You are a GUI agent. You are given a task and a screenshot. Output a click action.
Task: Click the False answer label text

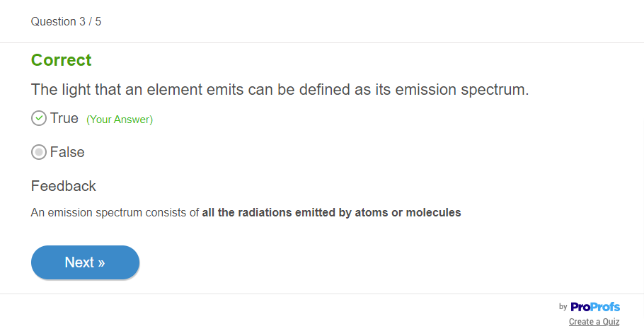[x=67, y=152]
